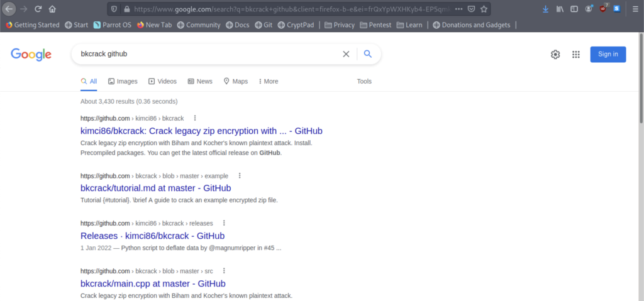Open the Parrot OS bookmark
Image resolution: width=644 pixels, height=301 pixels.
tap(112, 25)
